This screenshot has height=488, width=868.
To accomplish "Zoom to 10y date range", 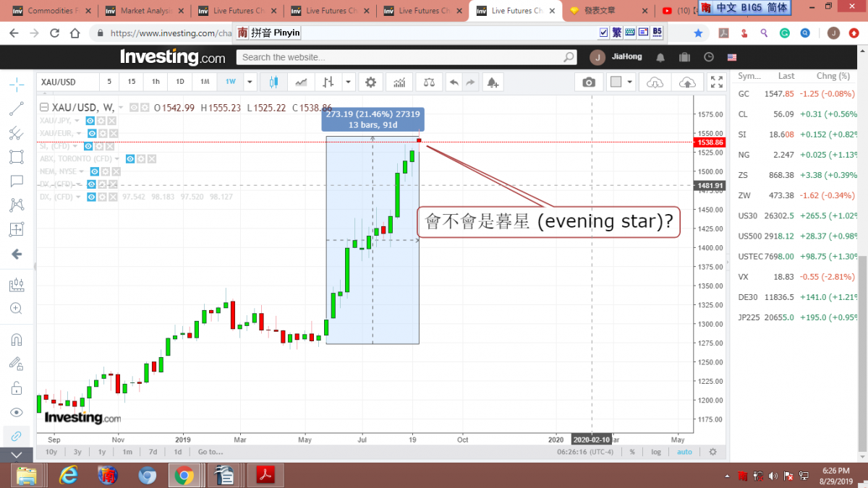I will 51,452.
